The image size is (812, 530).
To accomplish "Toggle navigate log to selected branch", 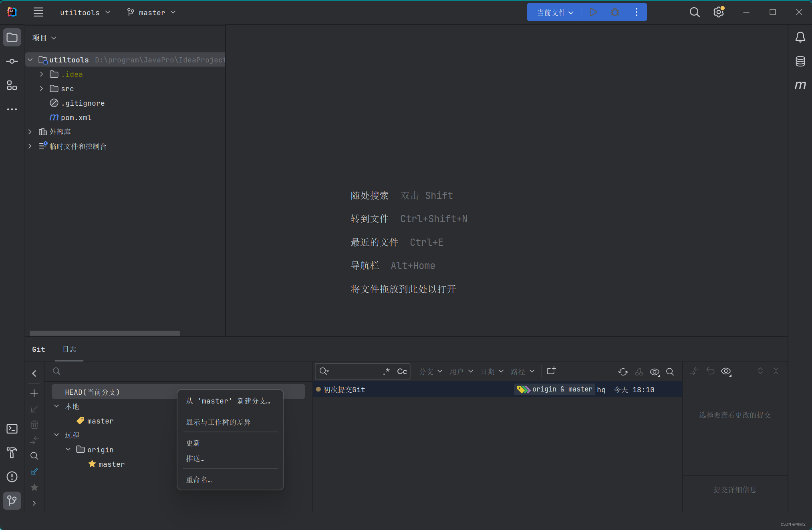I will (34, 472).
